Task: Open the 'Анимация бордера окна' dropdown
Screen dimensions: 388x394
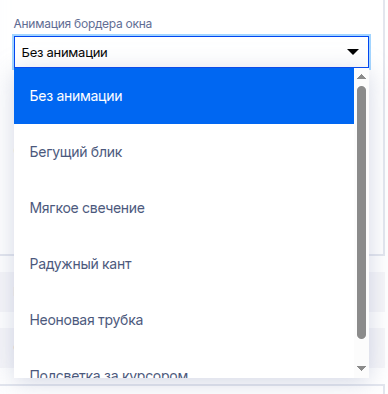Action: coord(191,52)
